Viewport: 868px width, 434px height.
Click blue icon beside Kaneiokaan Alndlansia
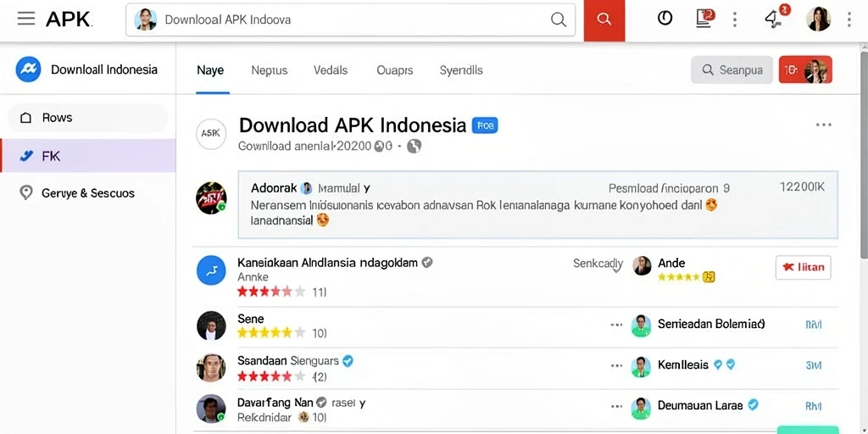tap(211, 270)
